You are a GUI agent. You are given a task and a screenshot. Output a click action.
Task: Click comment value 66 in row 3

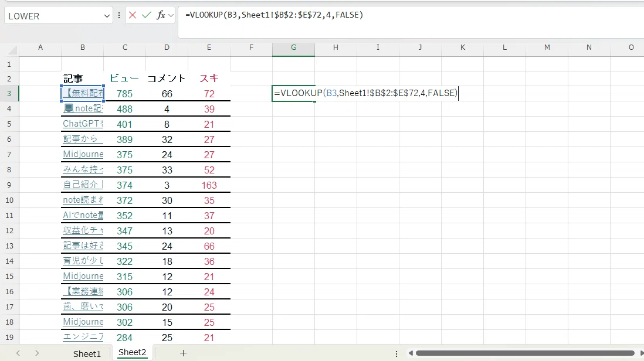167,94
